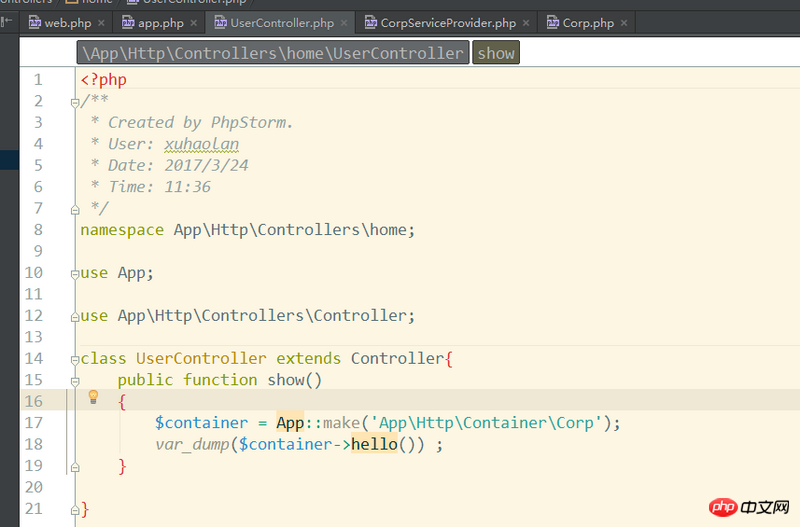Close the web.php editor tab
This screenshot has height=527, width=800.
(x=100, y=23)
